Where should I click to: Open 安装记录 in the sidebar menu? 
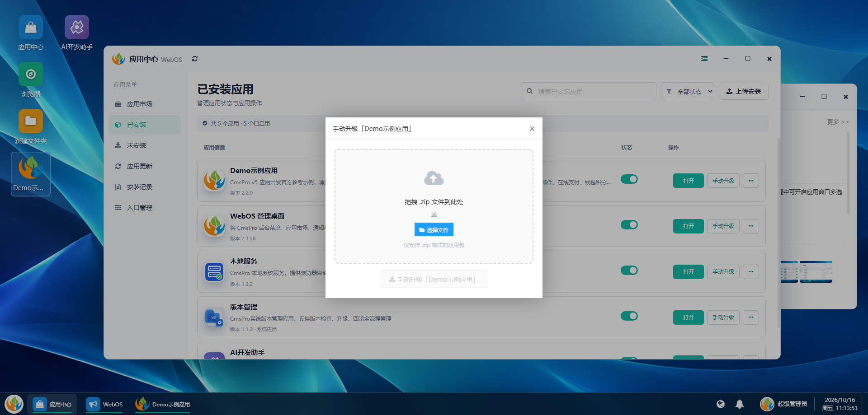click(x=145, y=187)
